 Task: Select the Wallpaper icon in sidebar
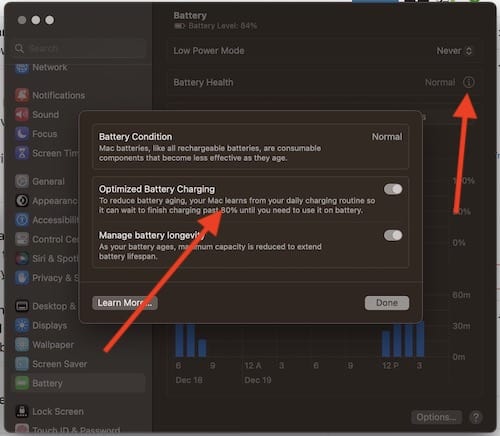click(22, 345)
